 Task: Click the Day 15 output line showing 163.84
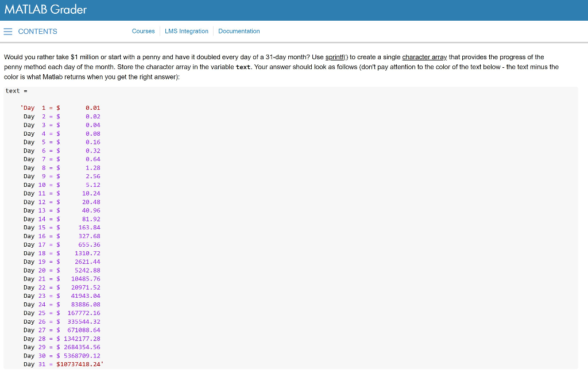point(60,227)
